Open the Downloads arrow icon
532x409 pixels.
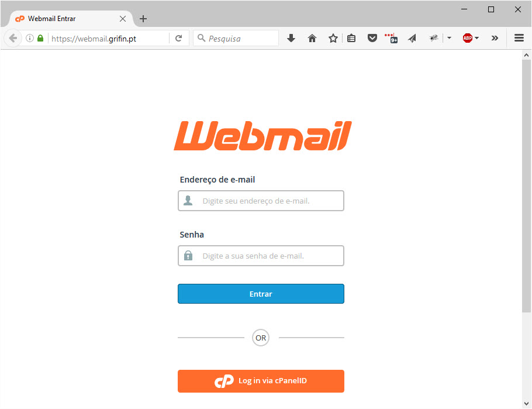tap(291, 39)
